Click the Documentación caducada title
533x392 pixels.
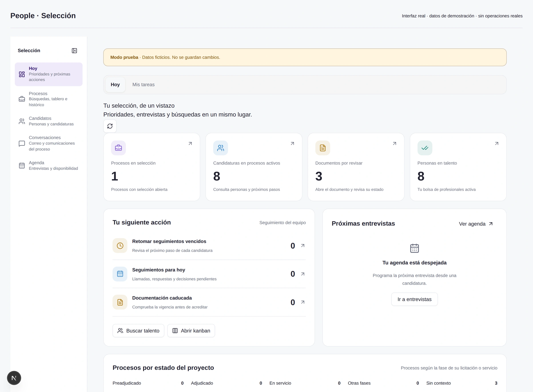coord(162,298)
